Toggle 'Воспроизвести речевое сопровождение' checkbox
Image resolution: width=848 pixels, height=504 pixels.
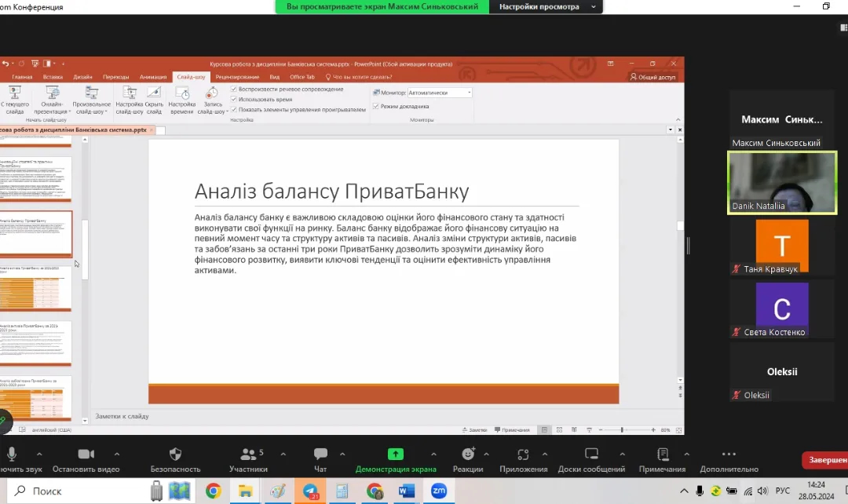click(x=234, y=89)
